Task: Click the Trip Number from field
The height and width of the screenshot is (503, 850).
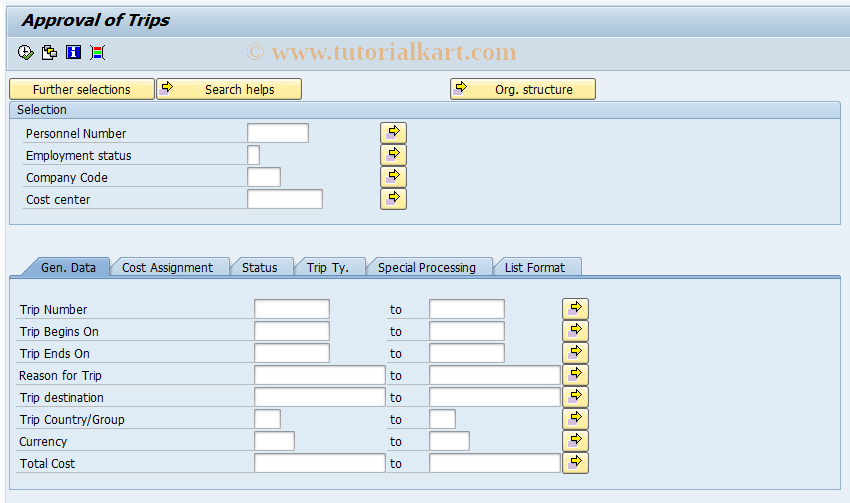Action: [x=292, y=309]
